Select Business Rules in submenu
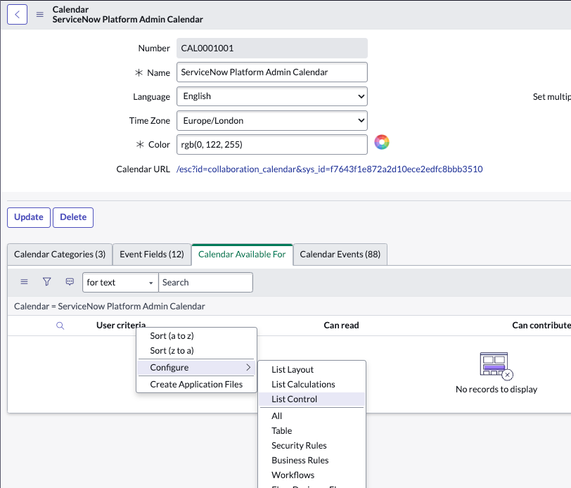This screenshot has width=571, height=488. [300, 460]
